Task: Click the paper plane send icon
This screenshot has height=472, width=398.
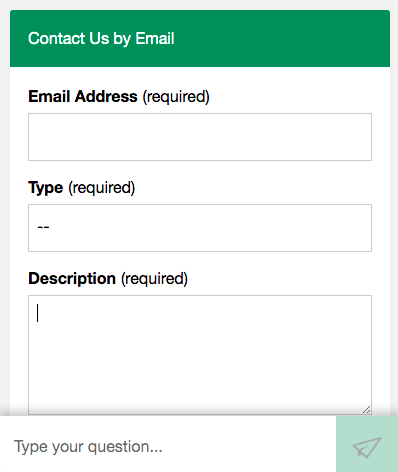Action: [x=367, y=447]
